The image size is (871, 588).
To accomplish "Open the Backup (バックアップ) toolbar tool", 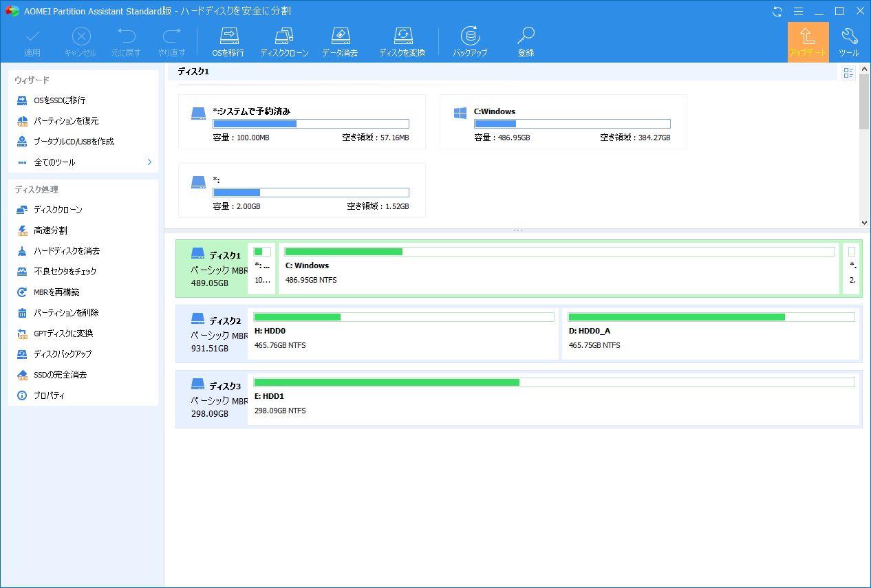I will coord(470,42).
